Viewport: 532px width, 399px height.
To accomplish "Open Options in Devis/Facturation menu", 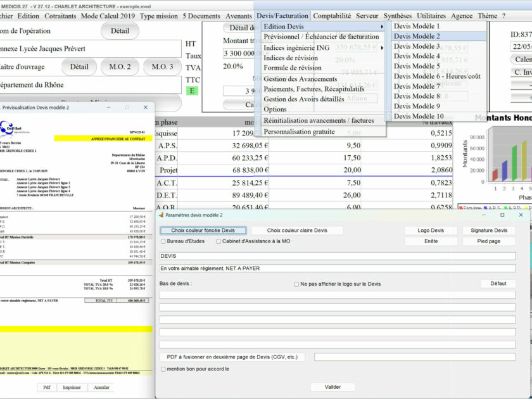I will [x=324, y=109].
